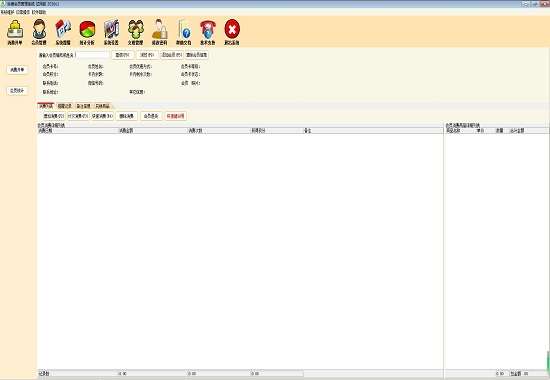Click the upper button in the left sidebar

click(x=17, y=70)
